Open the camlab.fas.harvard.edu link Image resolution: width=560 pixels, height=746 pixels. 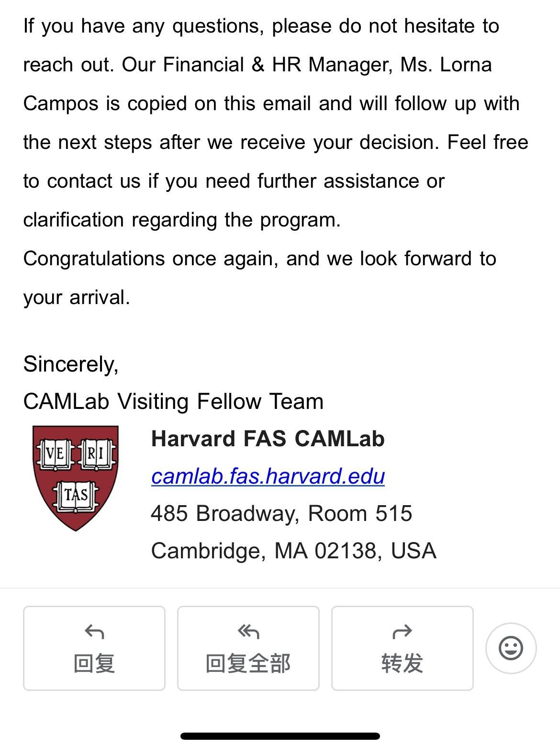[268, 476]
